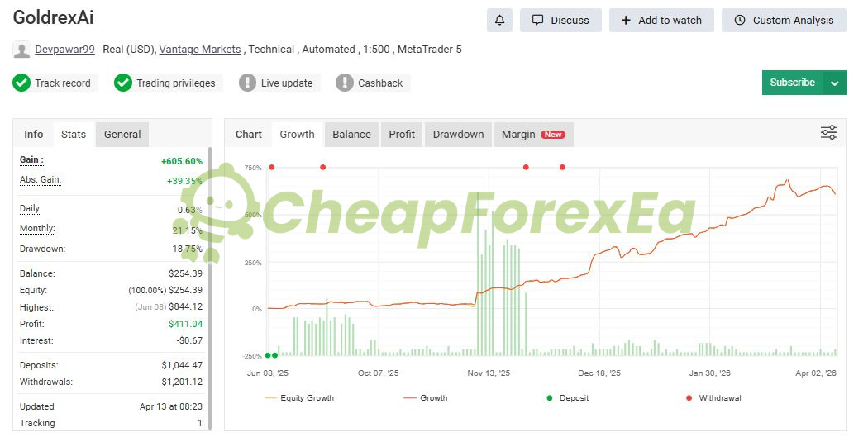This screenshot has height=437, width=868.
Task: Toggle Deposit legend markers
Action: click(567, 397)
